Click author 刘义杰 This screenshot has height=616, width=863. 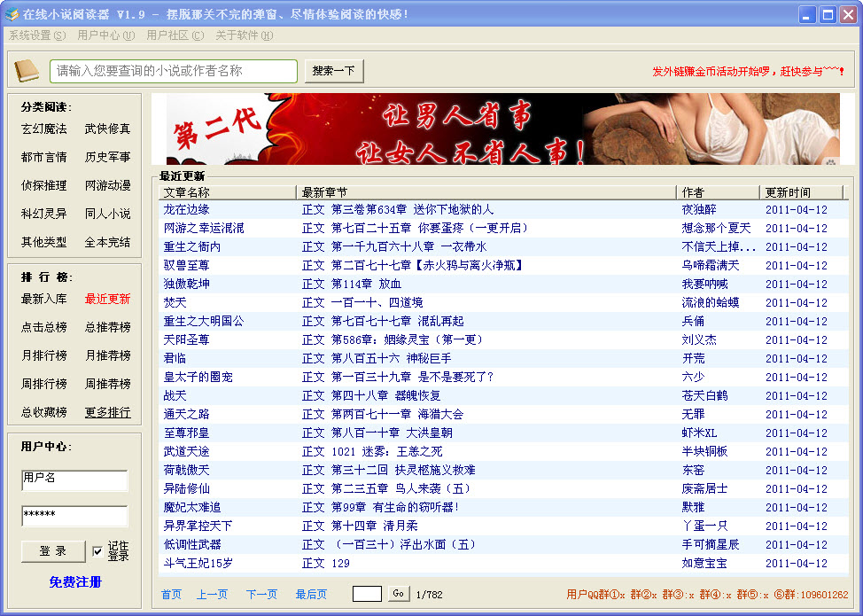(699, 339)
